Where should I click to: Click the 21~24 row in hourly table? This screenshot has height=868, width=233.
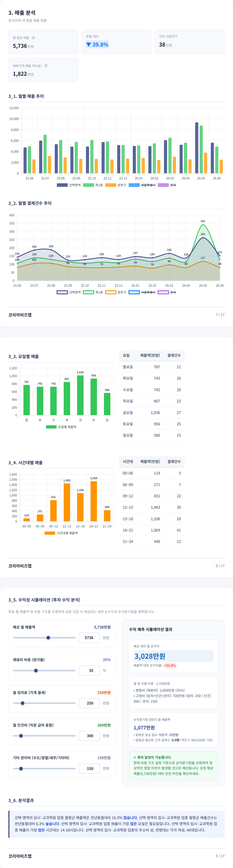coord(152,542)
